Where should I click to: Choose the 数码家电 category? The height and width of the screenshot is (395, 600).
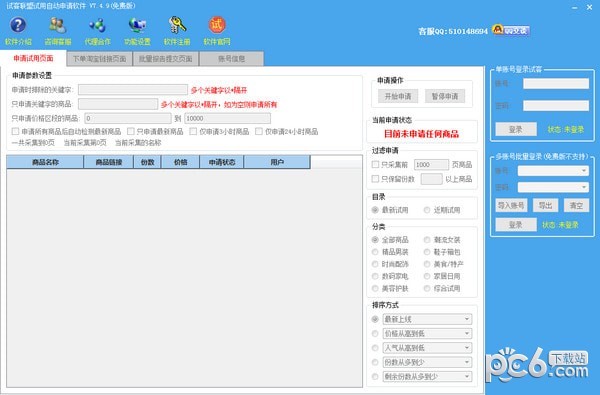pyautogui.click(x=375, y=276)
